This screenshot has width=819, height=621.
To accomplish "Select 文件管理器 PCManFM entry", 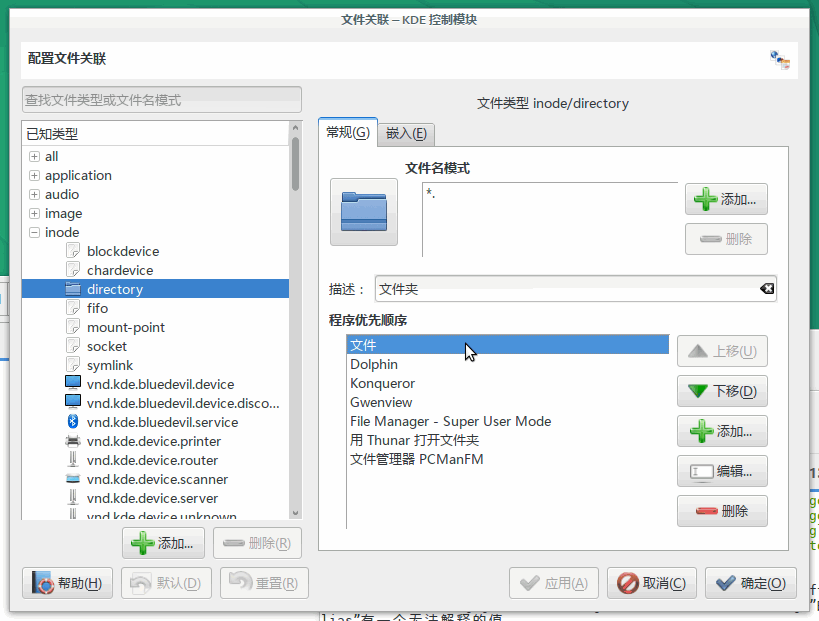I will (x=508, y=459).
